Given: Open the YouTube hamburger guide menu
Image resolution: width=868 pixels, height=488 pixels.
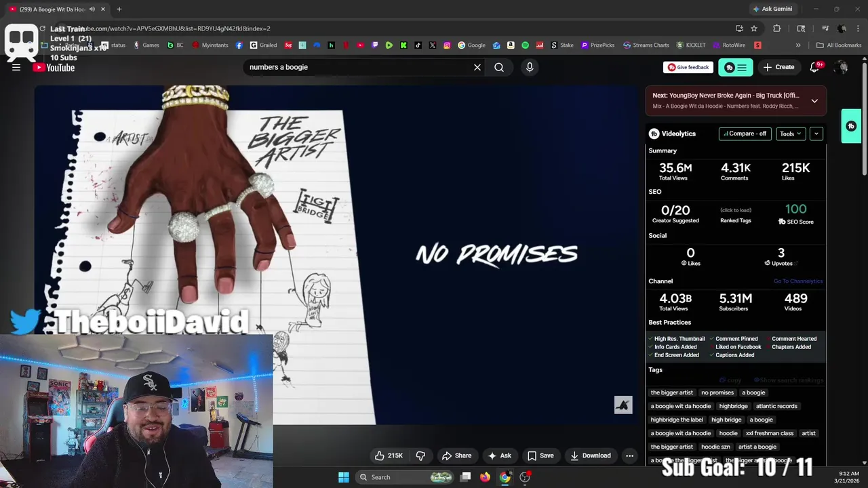Looking at the screenshot, I should click(16, 67).
